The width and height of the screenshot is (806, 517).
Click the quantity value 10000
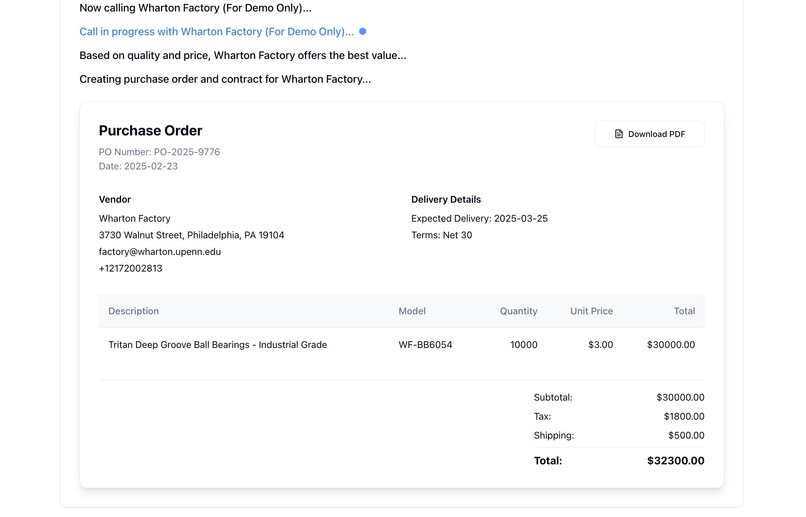[523, 345]
